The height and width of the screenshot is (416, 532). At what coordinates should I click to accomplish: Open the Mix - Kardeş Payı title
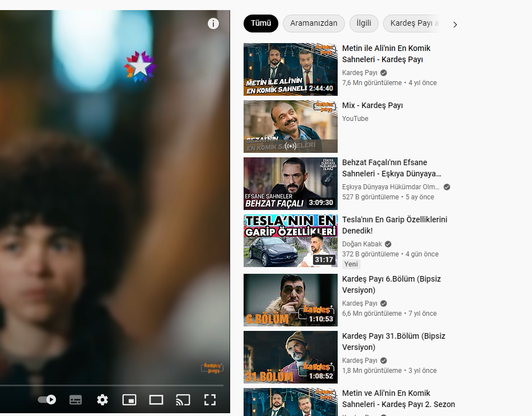click(x=372, y=105)
